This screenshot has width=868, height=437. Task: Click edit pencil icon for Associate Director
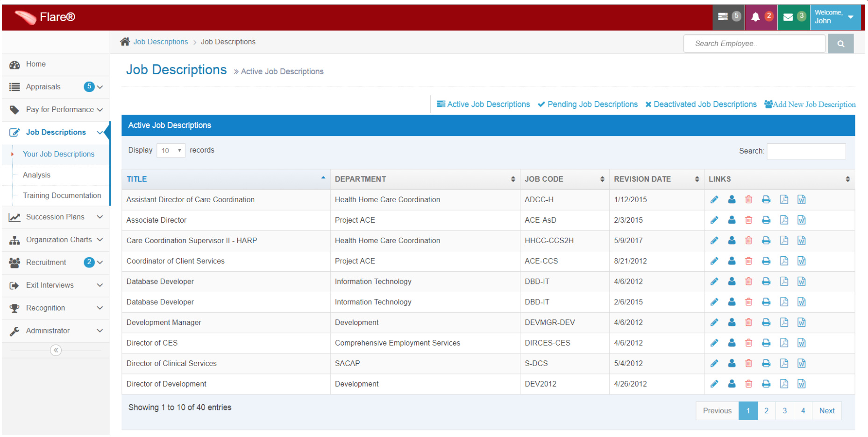(x=714, y=220)
